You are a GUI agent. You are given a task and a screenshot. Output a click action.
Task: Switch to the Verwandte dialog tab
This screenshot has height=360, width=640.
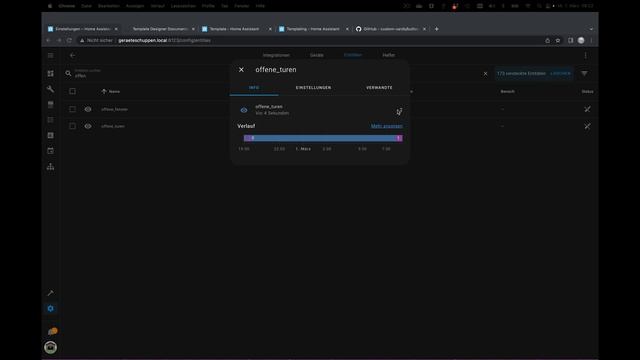379,88
